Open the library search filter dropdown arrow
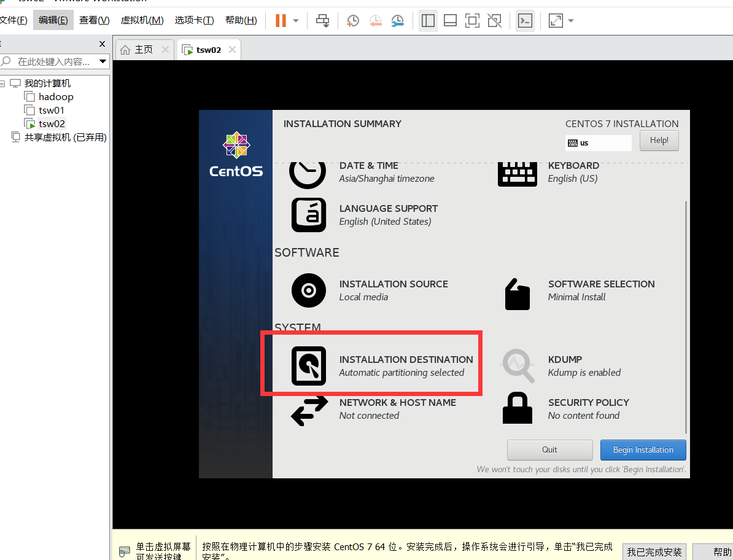 (x=103, y=61)
